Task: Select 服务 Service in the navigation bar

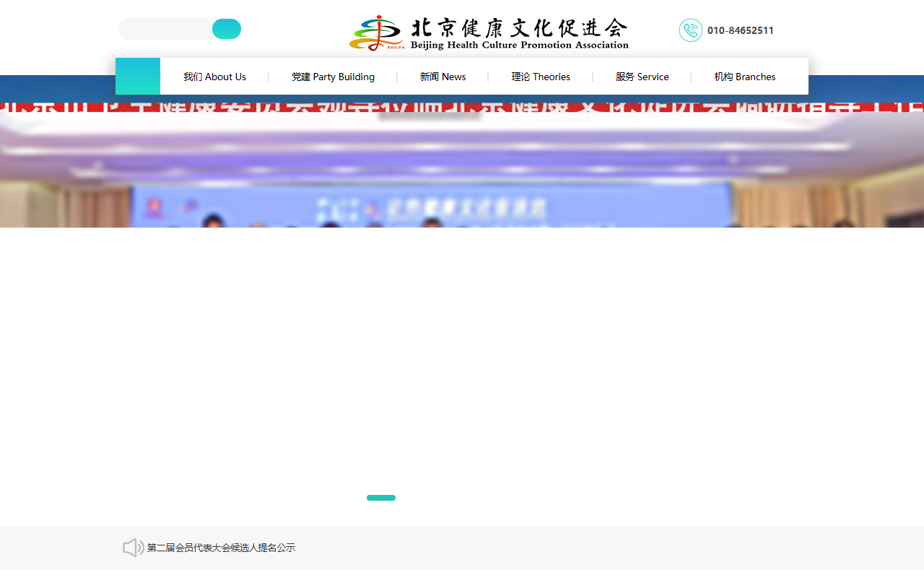Action: coord(642,77)
